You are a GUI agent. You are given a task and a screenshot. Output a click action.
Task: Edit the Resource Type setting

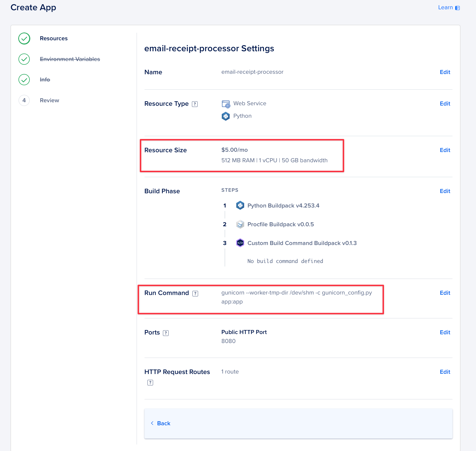(445, 103)
